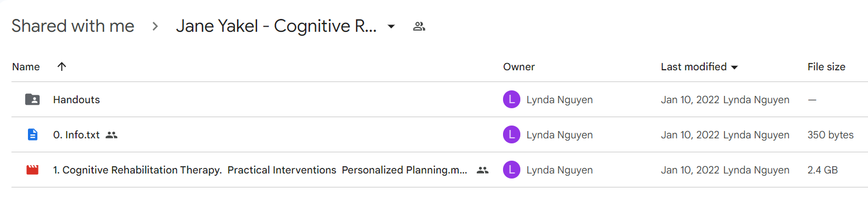Open the Last modified sort dropdown arrow
Screen dimensions: 868x212
click(734, 68)
